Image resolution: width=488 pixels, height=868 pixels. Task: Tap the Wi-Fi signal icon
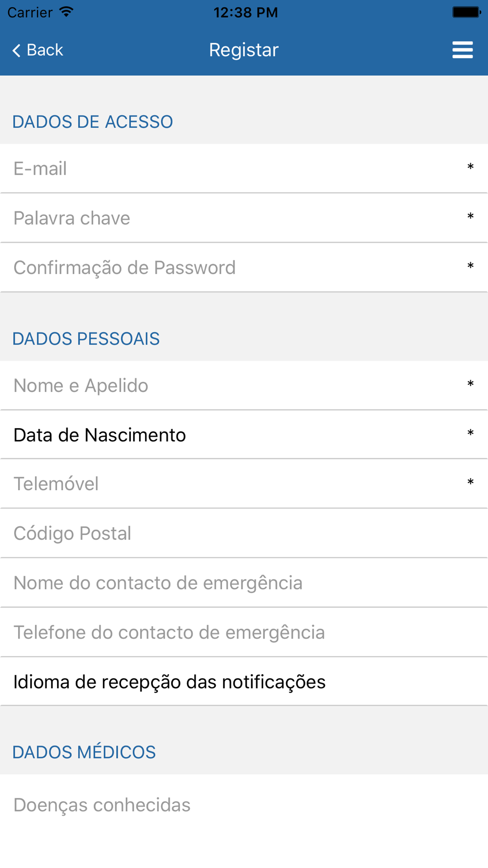(x=66, y=12)
